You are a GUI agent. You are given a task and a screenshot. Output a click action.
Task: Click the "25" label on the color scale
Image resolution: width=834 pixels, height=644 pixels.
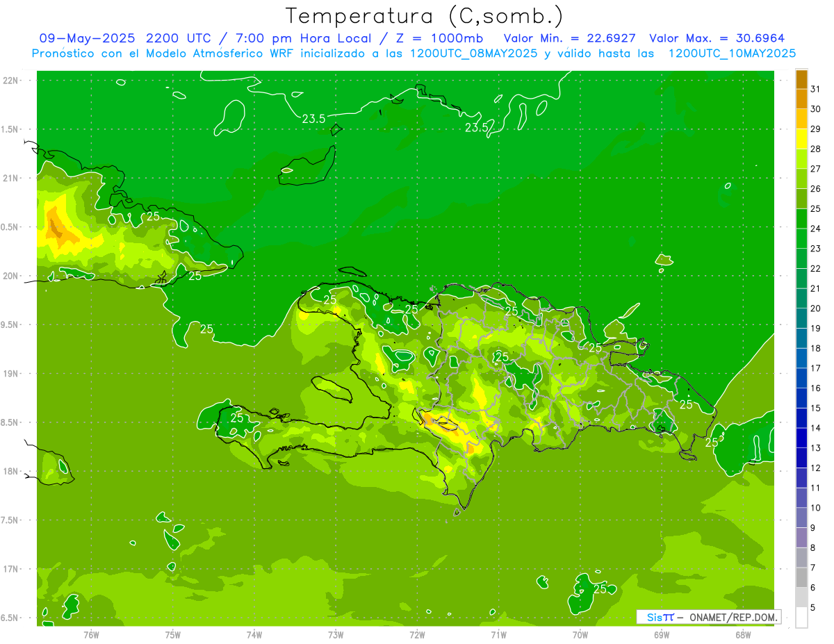click(815, 208)
